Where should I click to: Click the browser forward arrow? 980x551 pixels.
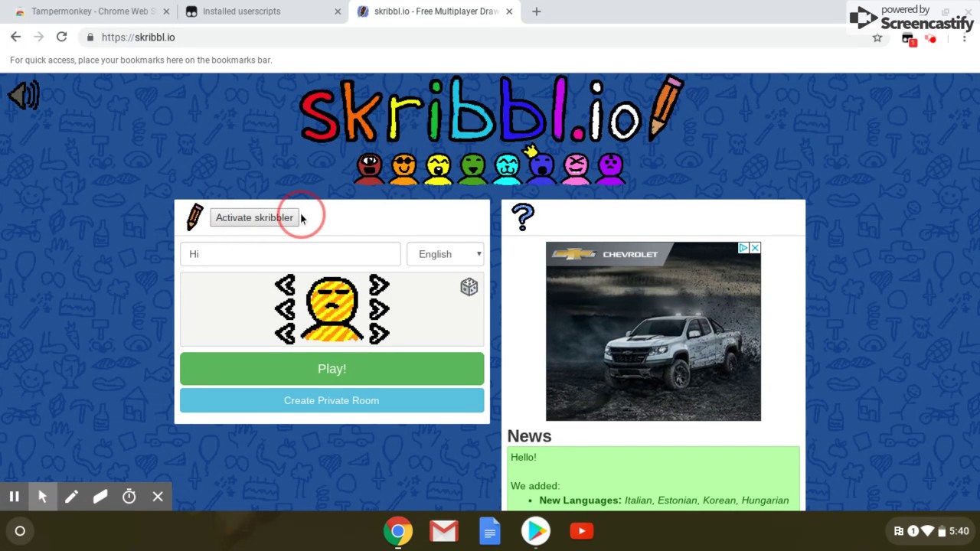click(38, 37)
